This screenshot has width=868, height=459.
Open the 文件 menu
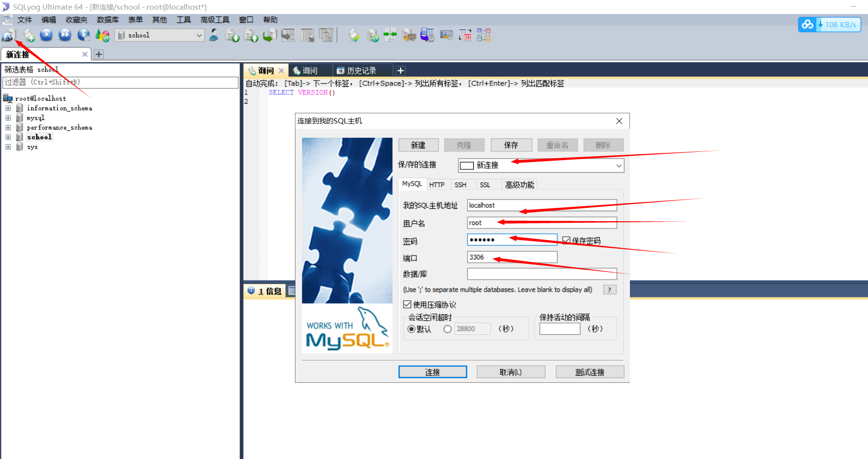coord(25,20)
